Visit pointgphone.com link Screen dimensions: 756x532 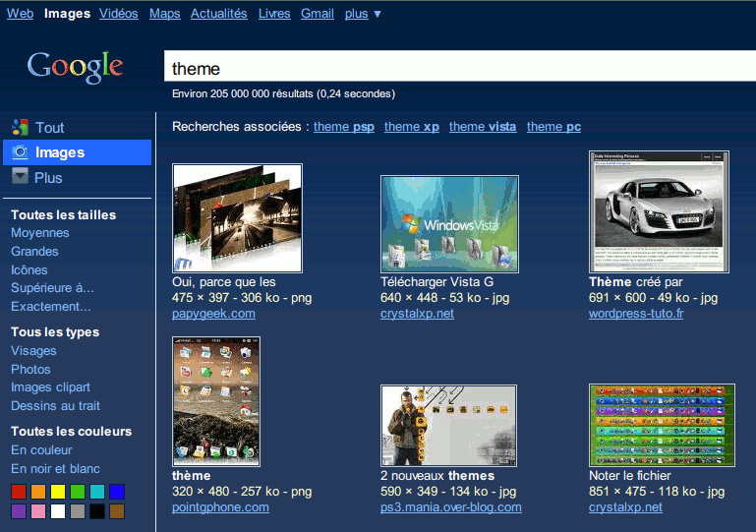(x=220, y=507)
